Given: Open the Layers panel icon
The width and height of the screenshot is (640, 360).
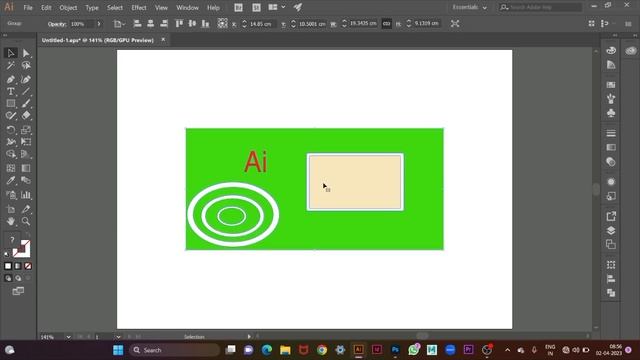Looking at the screenshot, I should (x=611, y=230).
